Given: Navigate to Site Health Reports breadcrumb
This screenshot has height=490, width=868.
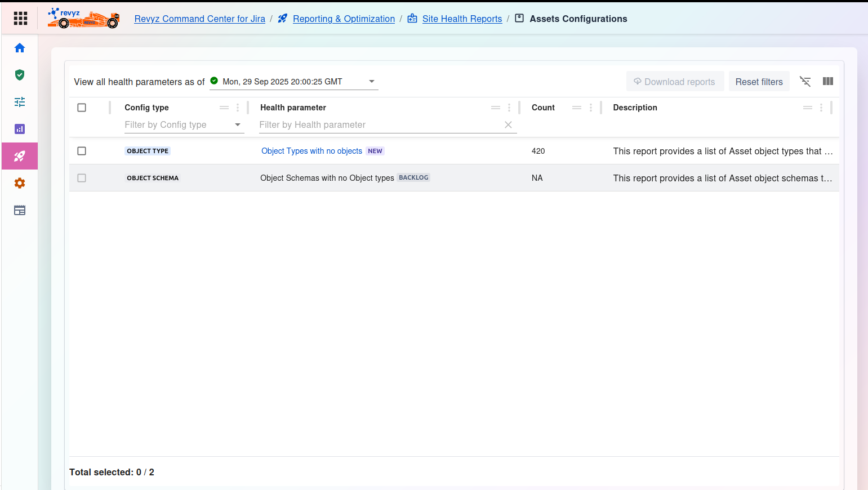Looking at the screenshot, I should 462,19.
